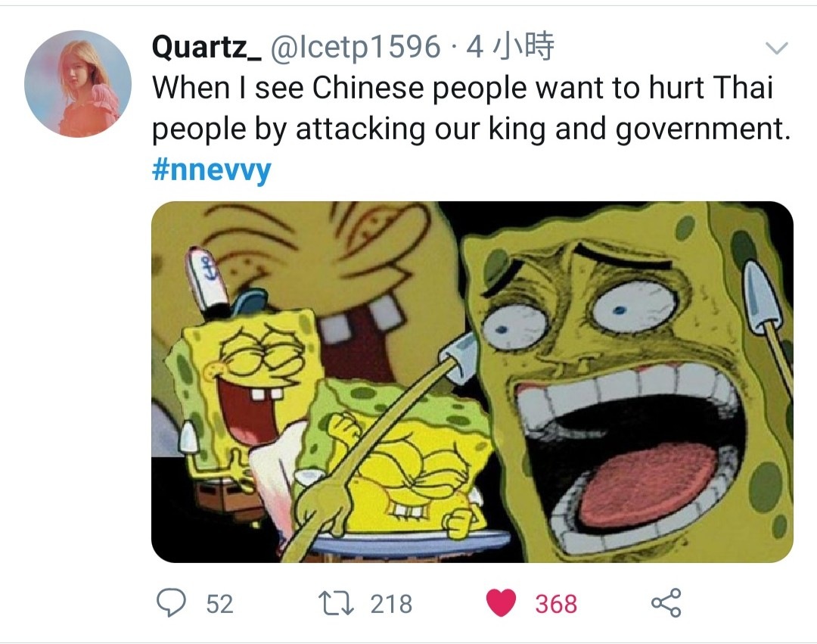817x644 pixels.
Task: View the 368 likes count
Action: coord(556,604)
